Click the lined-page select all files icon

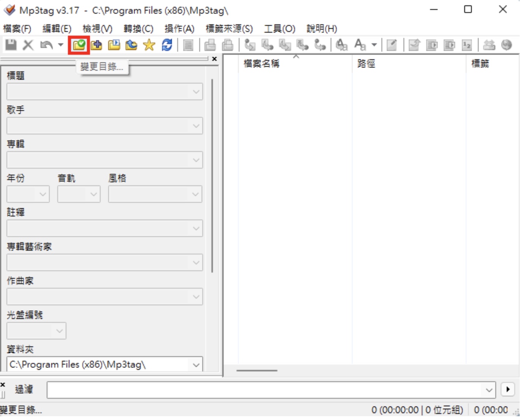(x=188, y=45)
